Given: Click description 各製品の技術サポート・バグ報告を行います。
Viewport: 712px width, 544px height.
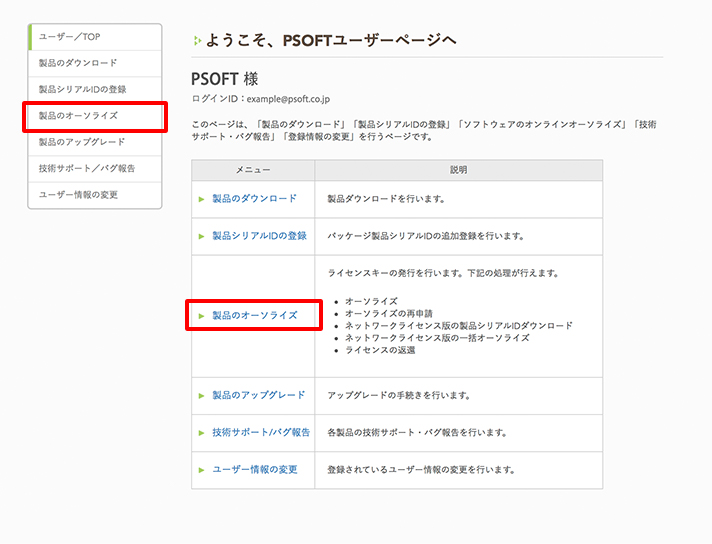Looking at the screenshot, I should click(x=417, y=433).
